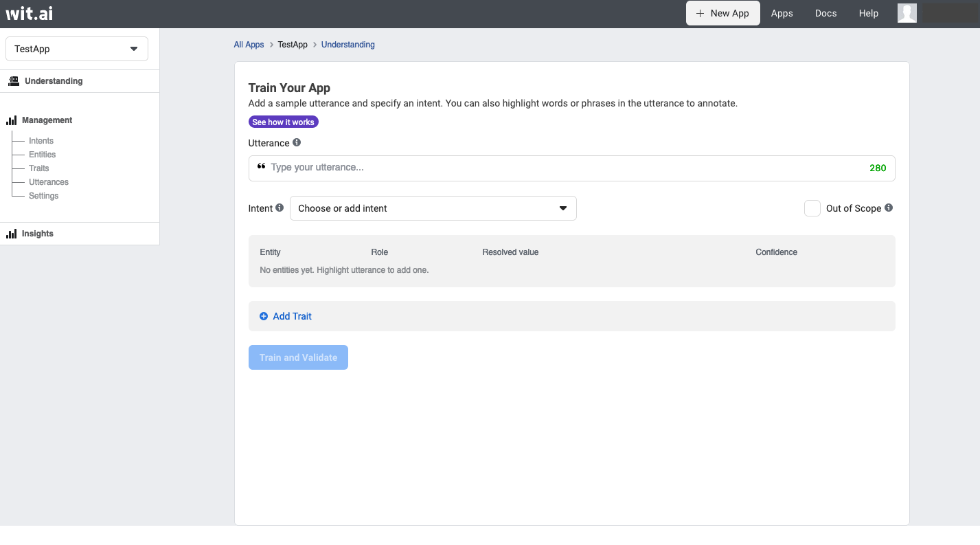The image size is (980, 545).
Task: Click the Management section heading
Action: (x=47, y=120)
